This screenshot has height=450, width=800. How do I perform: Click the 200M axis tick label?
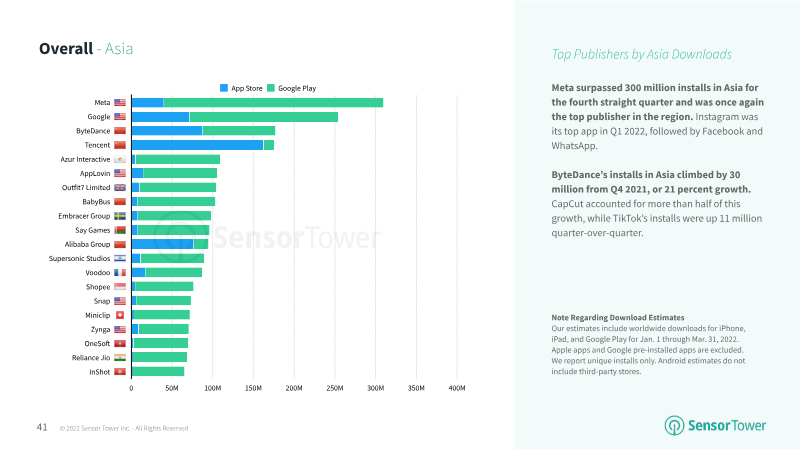294,388
